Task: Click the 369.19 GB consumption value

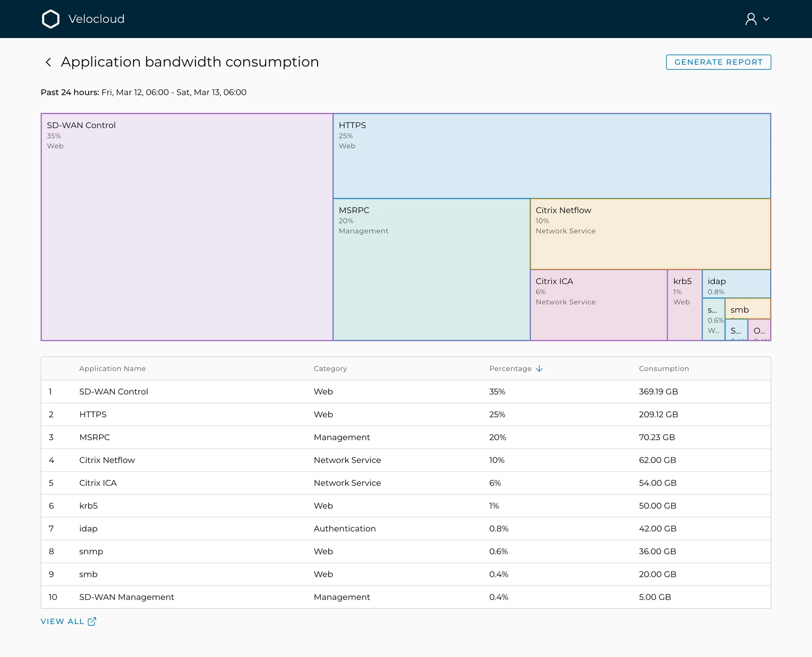Action: pos(658,391)
